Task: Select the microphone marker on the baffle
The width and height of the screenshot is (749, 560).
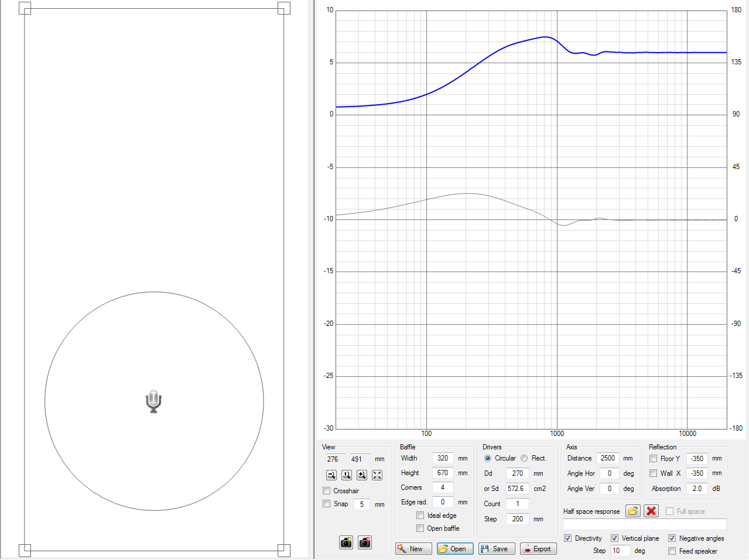Action: [x=153, y=401]
